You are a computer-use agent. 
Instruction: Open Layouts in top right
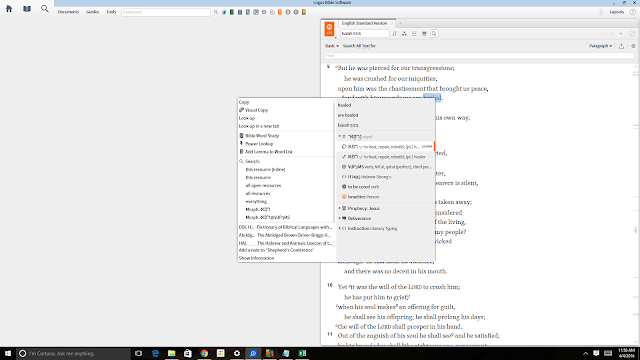(x=616, y=12)
